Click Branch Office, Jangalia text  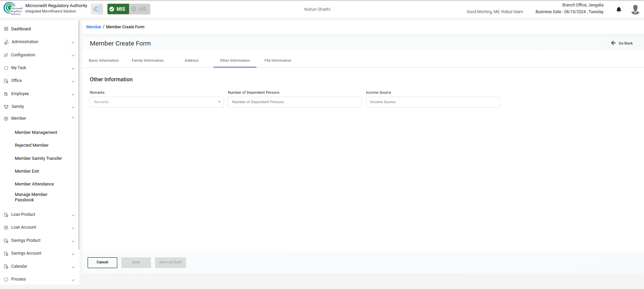[583, 5]
